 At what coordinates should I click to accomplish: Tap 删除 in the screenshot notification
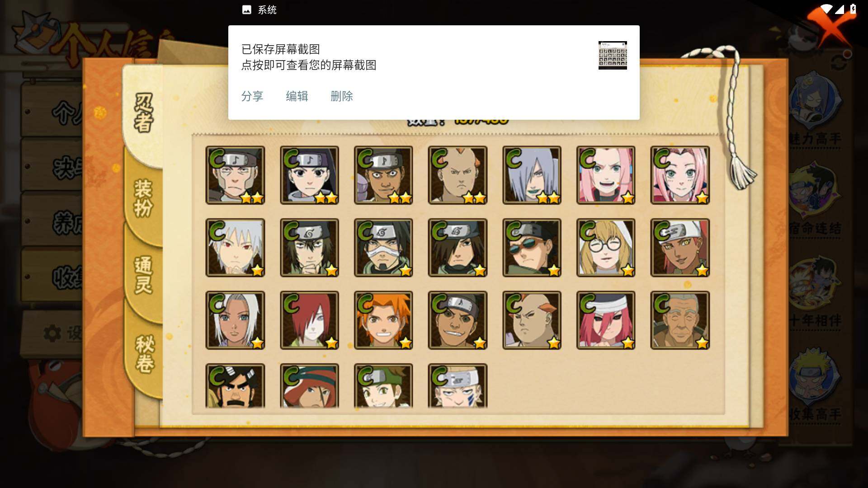click(x=342, y=96)
